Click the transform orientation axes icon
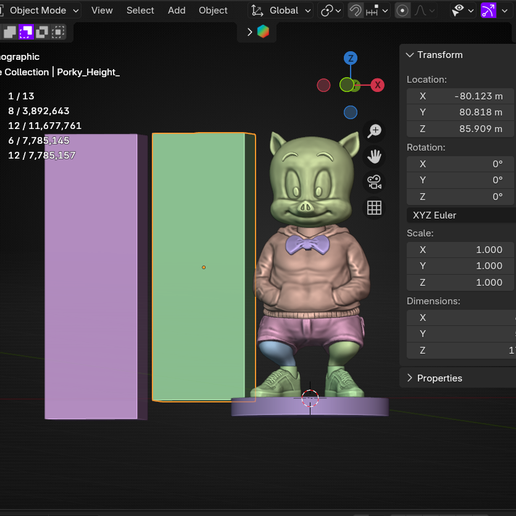This screenshot has width=516, height=516. pyautogui.click(x=257, y=11)
